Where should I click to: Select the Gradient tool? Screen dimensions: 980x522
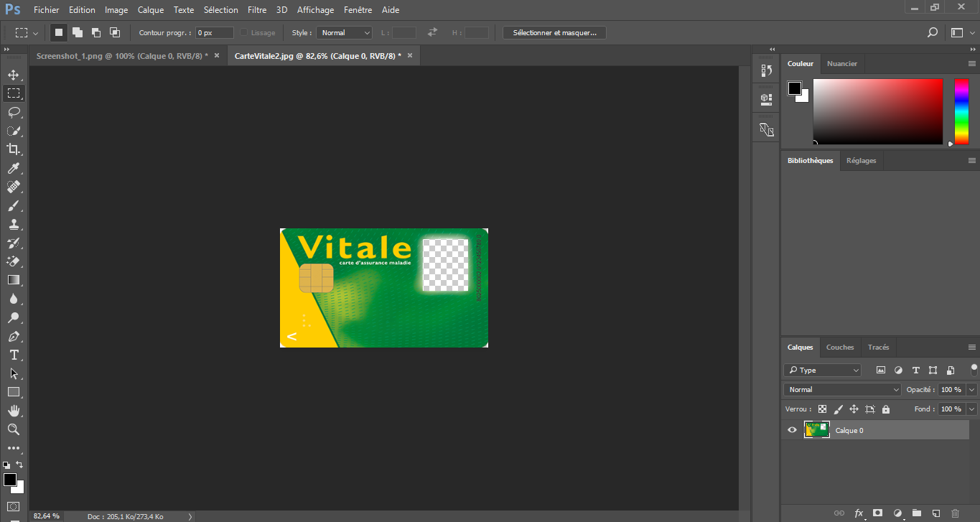pos(13,280)
